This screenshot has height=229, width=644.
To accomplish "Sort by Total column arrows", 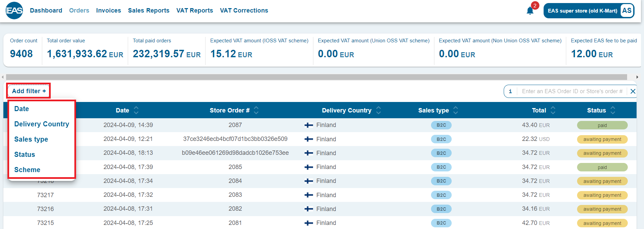I will pos(553,110).
